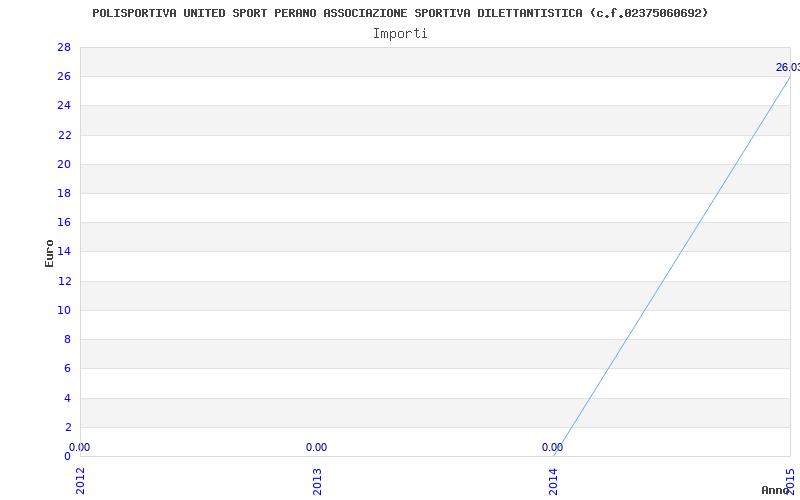Click the 12 y-axis tick label
The width and height of the screenshot is (800, 500).
point(64,281)
